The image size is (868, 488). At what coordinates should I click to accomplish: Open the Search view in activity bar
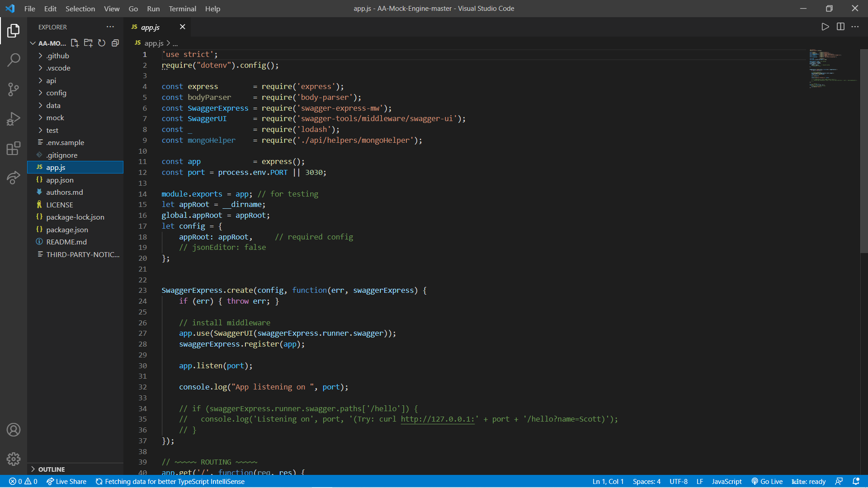click(x=14, y=60)
